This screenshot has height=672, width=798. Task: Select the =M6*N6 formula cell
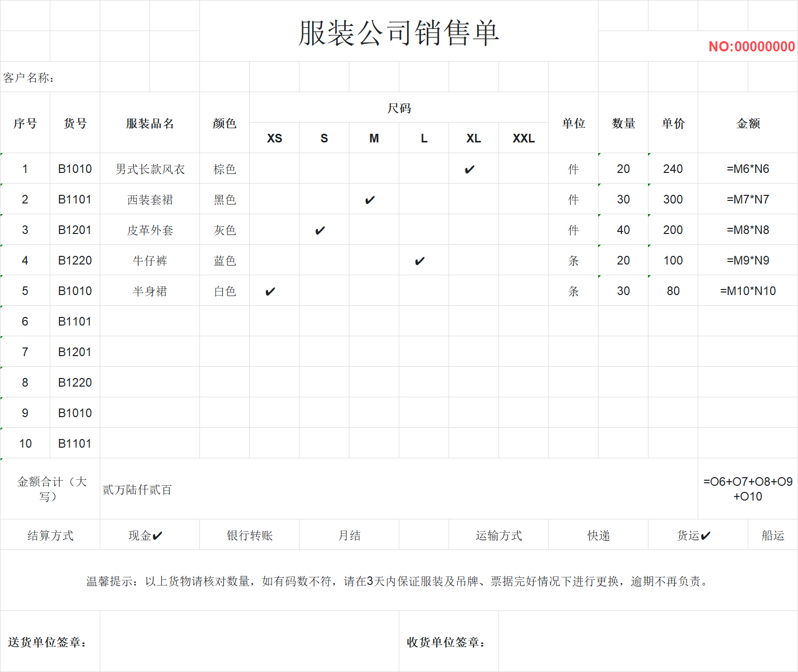748,169
